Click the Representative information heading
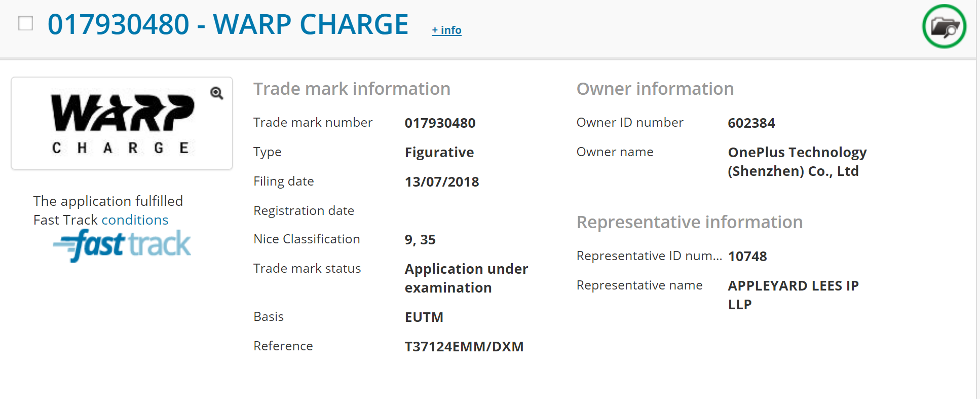 click(x=689, y=223)
